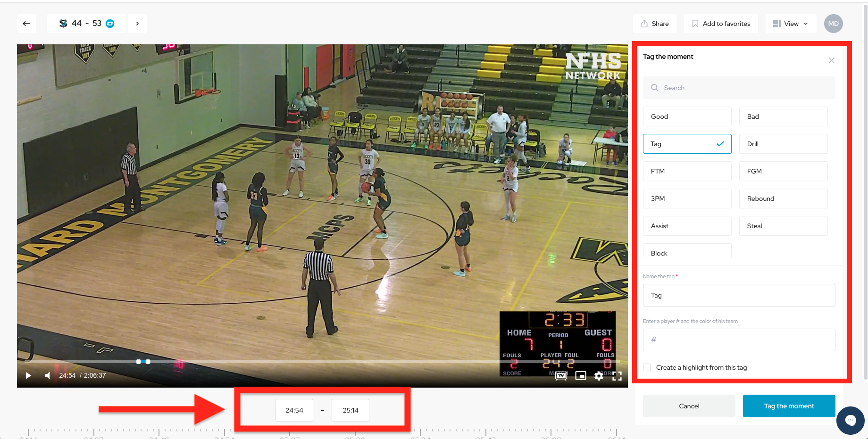Choose the Steal tag
The height and width of the screenshot is (439, 868).
click(x=783, y=226)
